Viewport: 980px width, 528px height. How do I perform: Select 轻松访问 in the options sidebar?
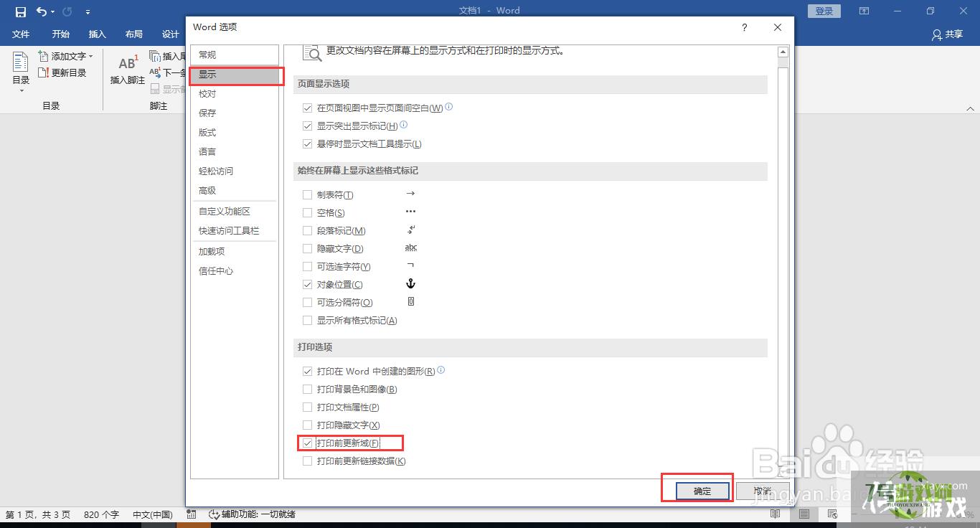(234, 171)
